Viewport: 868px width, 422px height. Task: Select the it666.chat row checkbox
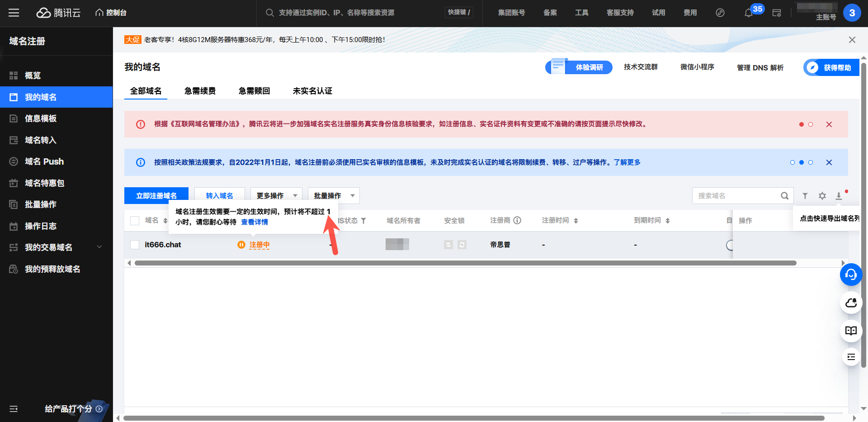click(135, 245)
